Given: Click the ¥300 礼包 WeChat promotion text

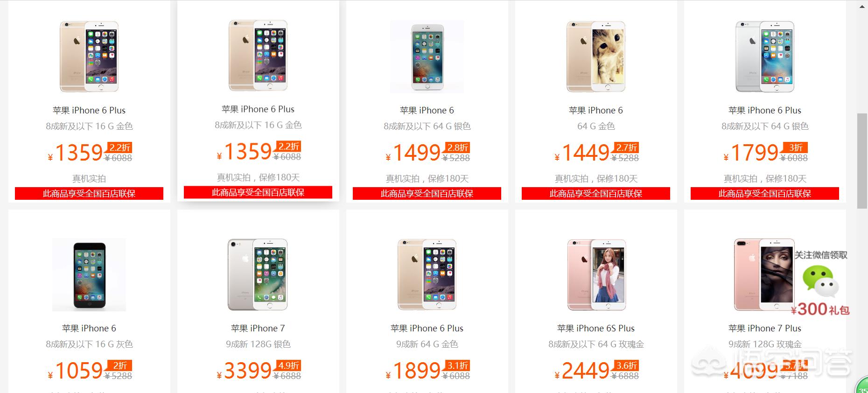Looking at the screenshot, I should coord(820,309).
